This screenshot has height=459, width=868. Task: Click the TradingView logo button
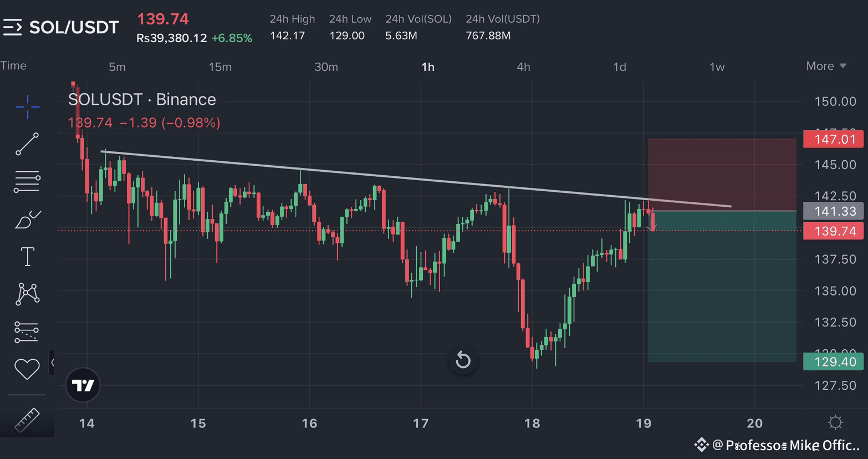[x=83, y=385]
